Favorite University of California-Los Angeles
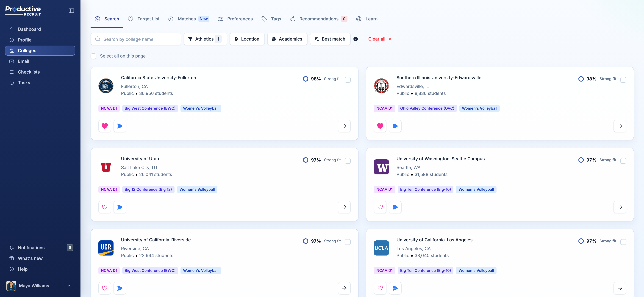The height and width of the screenshot is (297, 644). pos(380,288)
